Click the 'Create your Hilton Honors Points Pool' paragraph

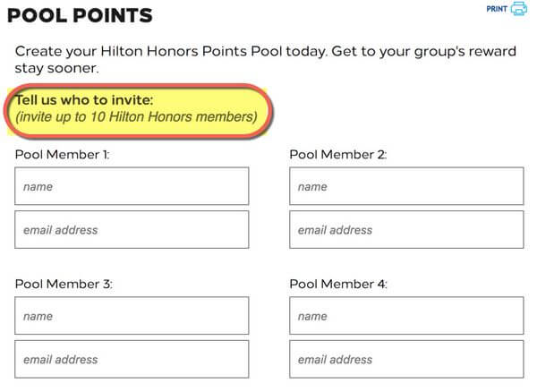[266, 60]
